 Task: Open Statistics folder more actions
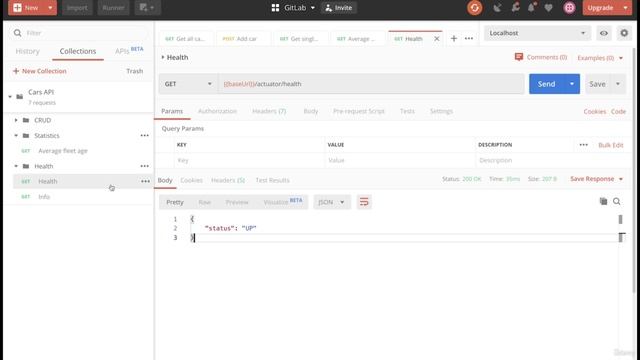(x=144, y=136)
